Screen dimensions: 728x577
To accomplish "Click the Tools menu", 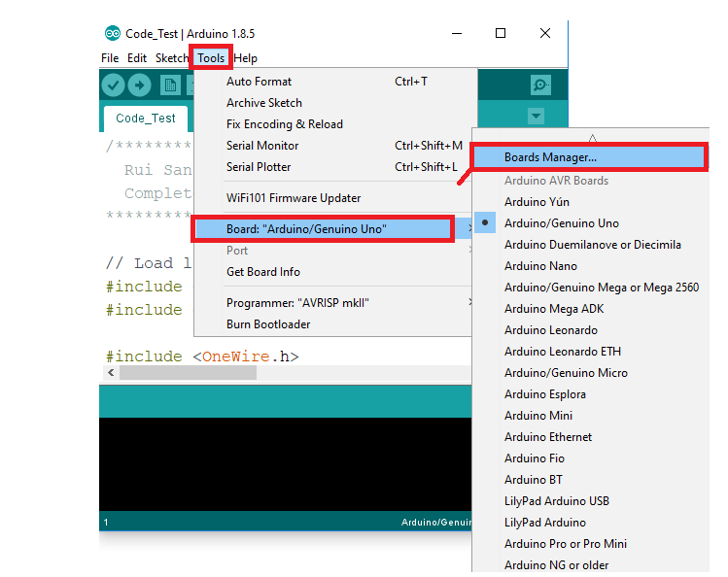I will tap(211, 58).
